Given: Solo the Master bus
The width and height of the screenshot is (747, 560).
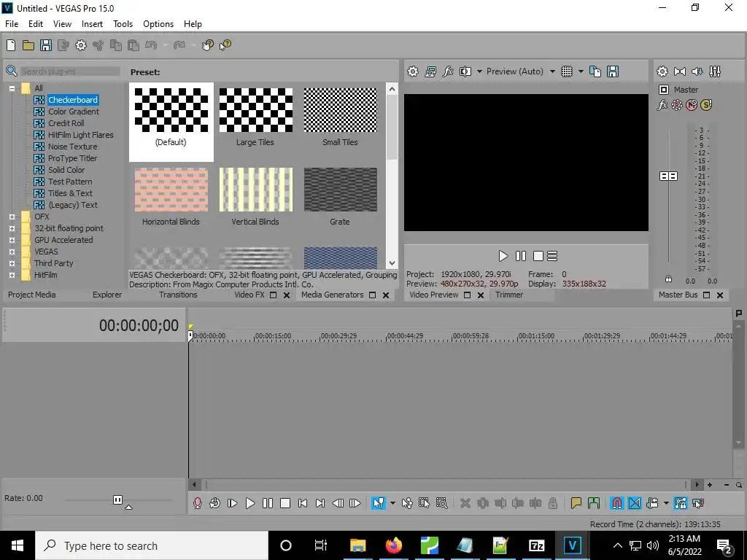Looking at the screenshot, I should [x=706, y=105].
